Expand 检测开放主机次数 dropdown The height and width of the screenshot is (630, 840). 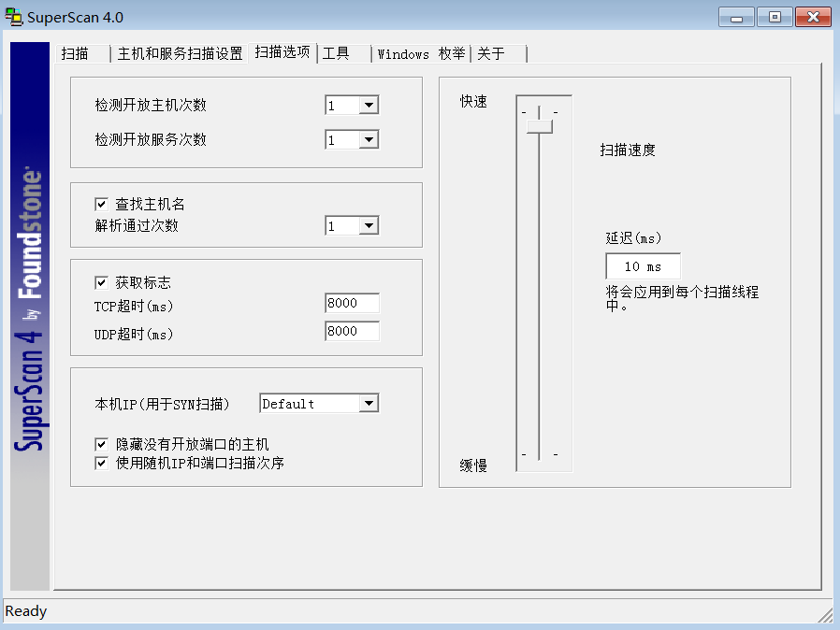pos(369,105)
